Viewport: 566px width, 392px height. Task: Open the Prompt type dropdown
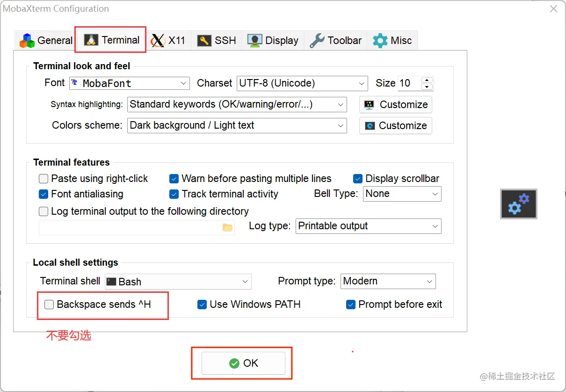(x=388, y=281)
